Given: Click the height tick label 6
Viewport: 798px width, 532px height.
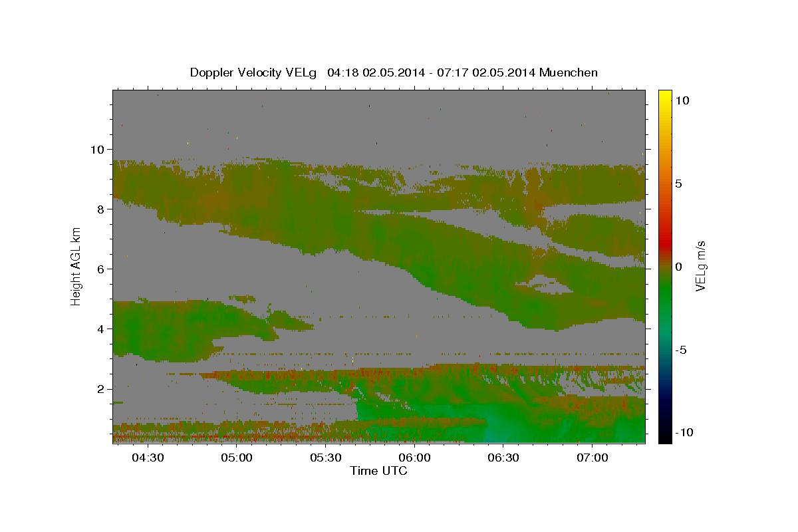Looking at the screenshot, I should tap(101, 269).
